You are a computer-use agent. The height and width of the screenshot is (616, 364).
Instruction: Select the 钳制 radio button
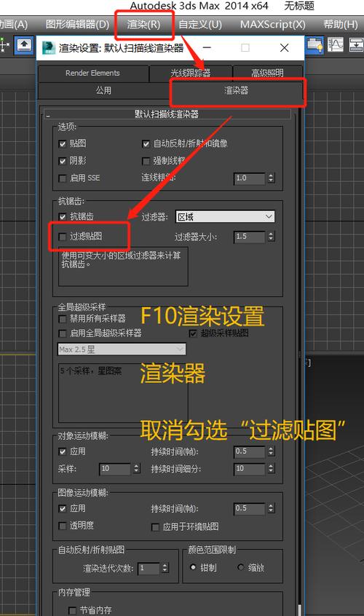(x=193, y=567)
